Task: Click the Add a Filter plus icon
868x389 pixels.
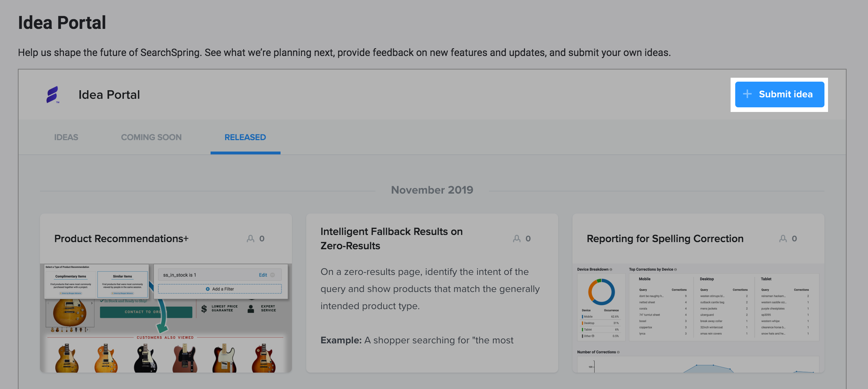Action: tap(208, 289)
